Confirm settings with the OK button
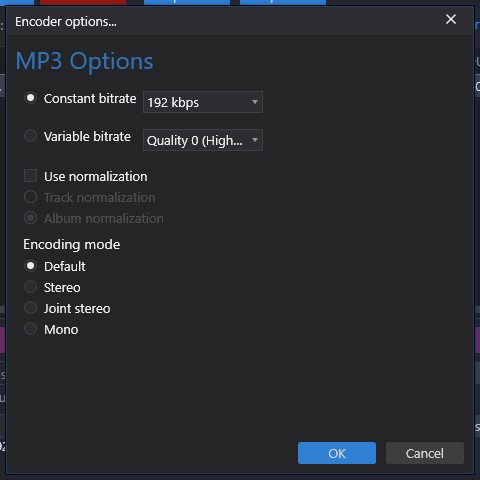480x480 pixels. tap(337, 453)
